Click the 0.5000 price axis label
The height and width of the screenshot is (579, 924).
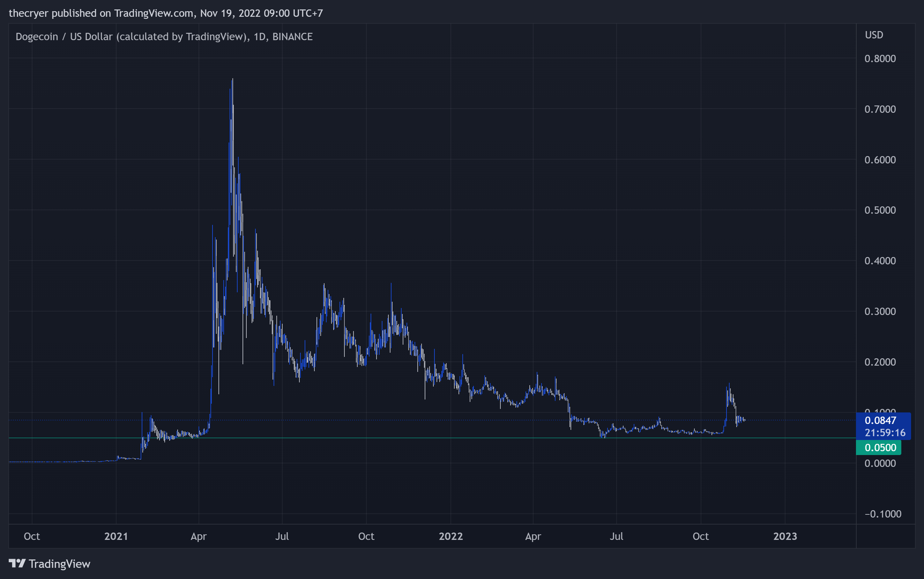click(x=880, y=210)
